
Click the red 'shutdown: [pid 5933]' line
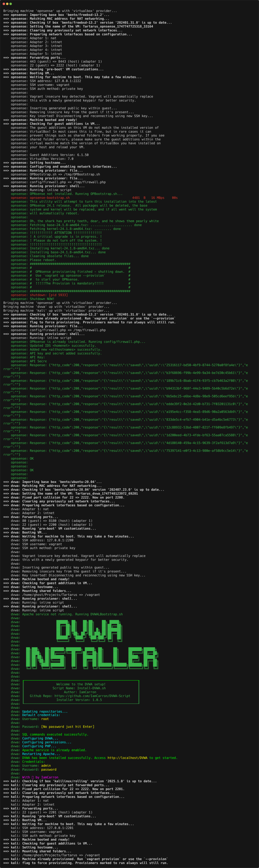[x=48, y=295]
